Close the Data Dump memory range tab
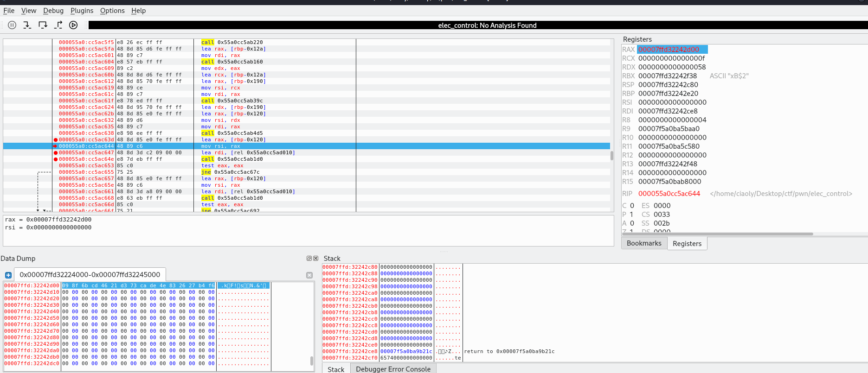Image resolution: width=868 pixels, height=373 pixels. coord(309,275)
